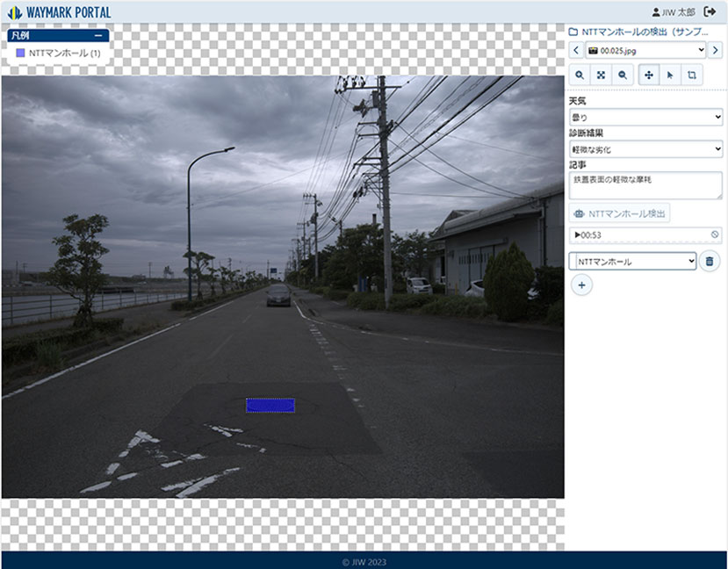Select the Zoom In magnifier tool
728x569 pixels.
(578, 76)
